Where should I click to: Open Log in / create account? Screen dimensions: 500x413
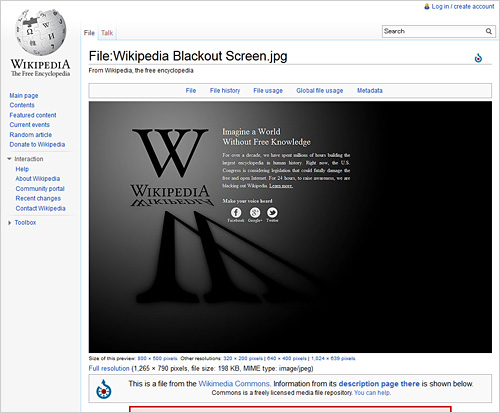[x=463, y=6]
